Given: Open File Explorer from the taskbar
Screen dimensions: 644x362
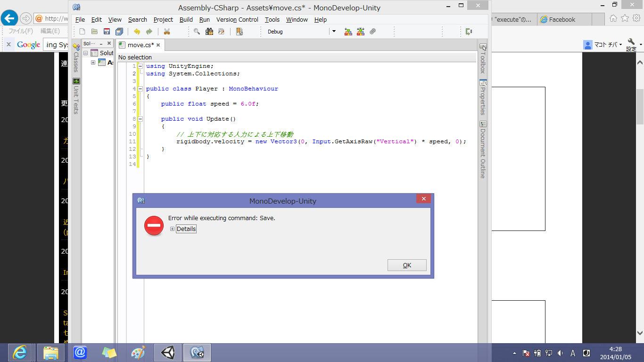Looking at the screenshot, I should [50, 353].
